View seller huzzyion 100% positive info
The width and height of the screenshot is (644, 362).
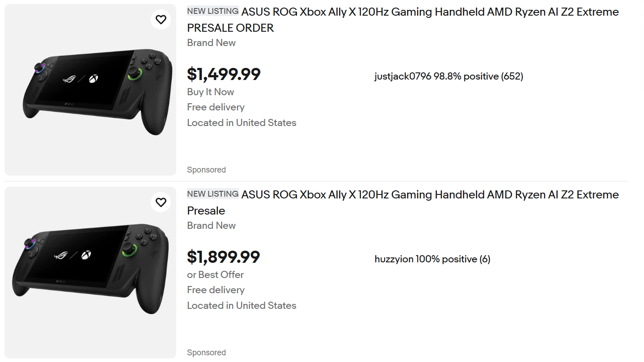tap(432, 259)
